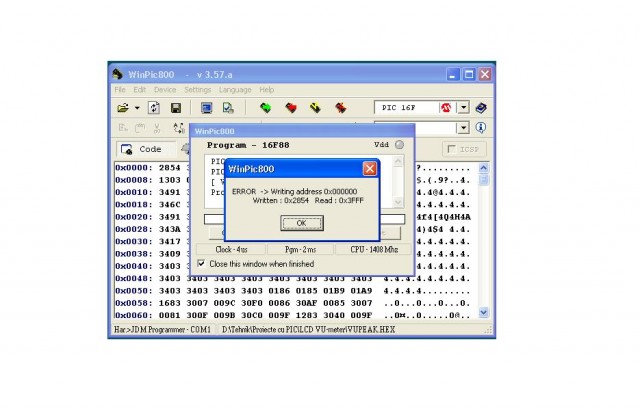This screenshot has height=409, width=640.
Task: Click the 'Pgm - 2ms' status panel
Action: pos(300,249)
